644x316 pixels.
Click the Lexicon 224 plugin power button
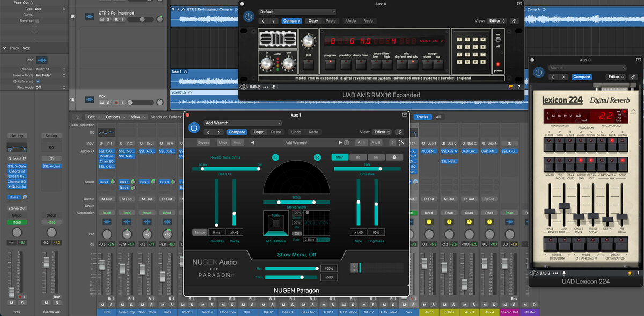coord(538,73)
